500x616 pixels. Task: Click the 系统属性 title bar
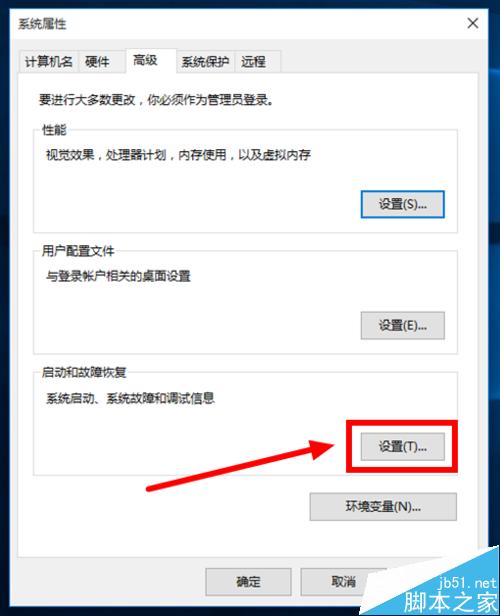tap(236, 24)
